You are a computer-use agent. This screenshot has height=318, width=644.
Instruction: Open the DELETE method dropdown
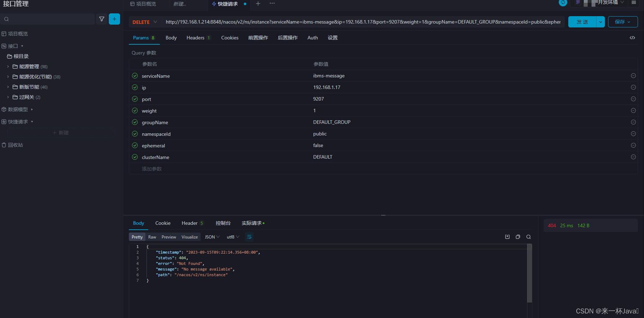[145, 22]
